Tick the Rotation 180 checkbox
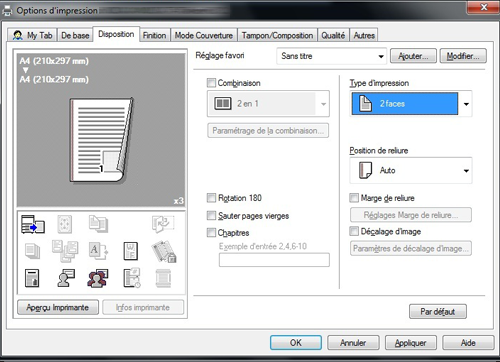Viewport: 500px width, 362px height. (x=211, y=198)
